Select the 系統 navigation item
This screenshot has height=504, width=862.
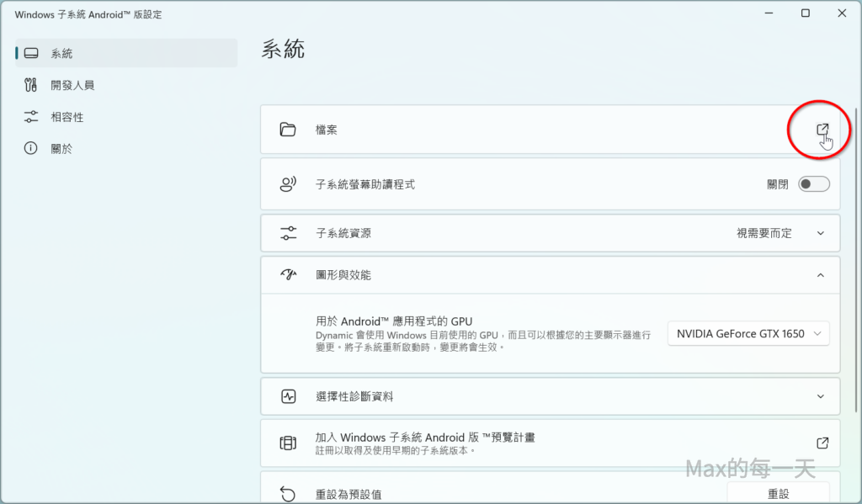point(126,53)
